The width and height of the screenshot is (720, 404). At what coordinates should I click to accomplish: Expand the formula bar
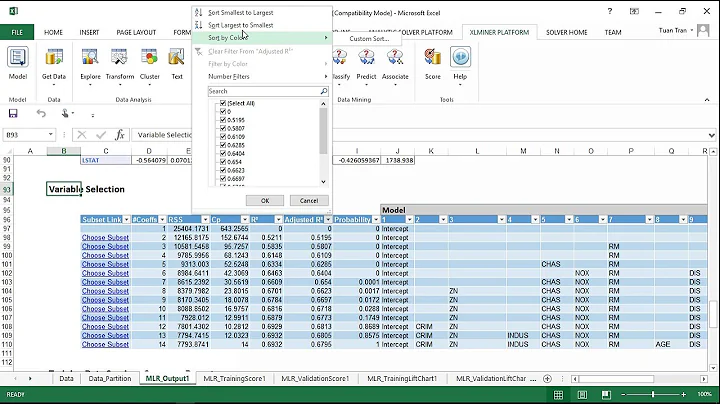coord(711,135)
